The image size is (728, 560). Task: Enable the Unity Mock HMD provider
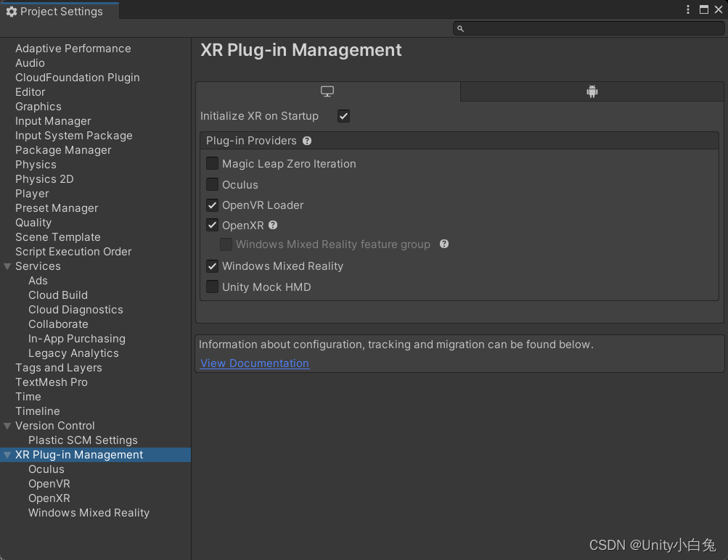pos(212,287)
